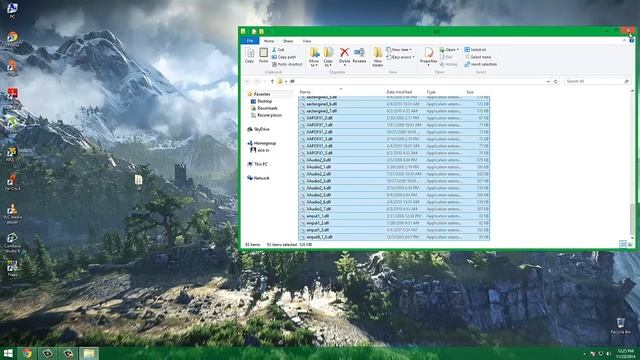Image resolution: width=640 pixels, height=360 pixels.
Task: Select the VLC media player desktop icon
Action: (12, 214)
